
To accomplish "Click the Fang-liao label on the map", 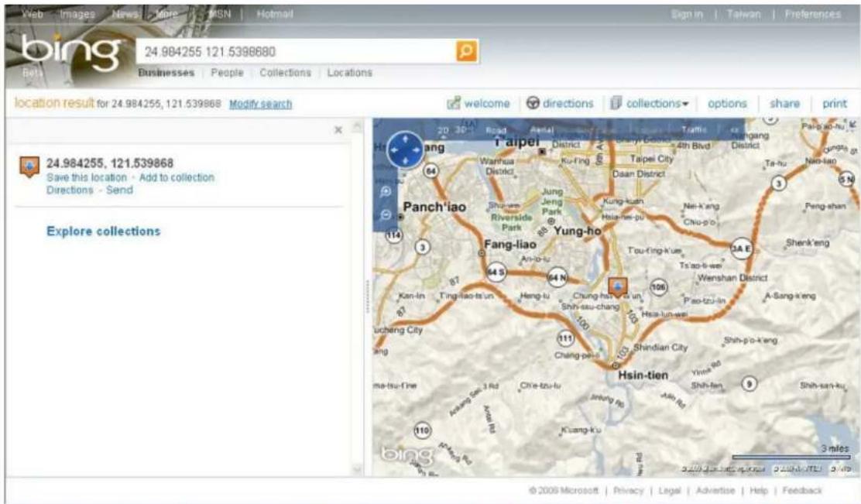I will click(x=510, y=245).
